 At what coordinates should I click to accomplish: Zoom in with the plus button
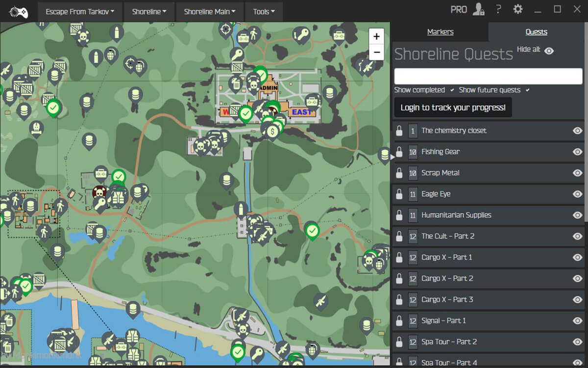[x=376, y=36]
